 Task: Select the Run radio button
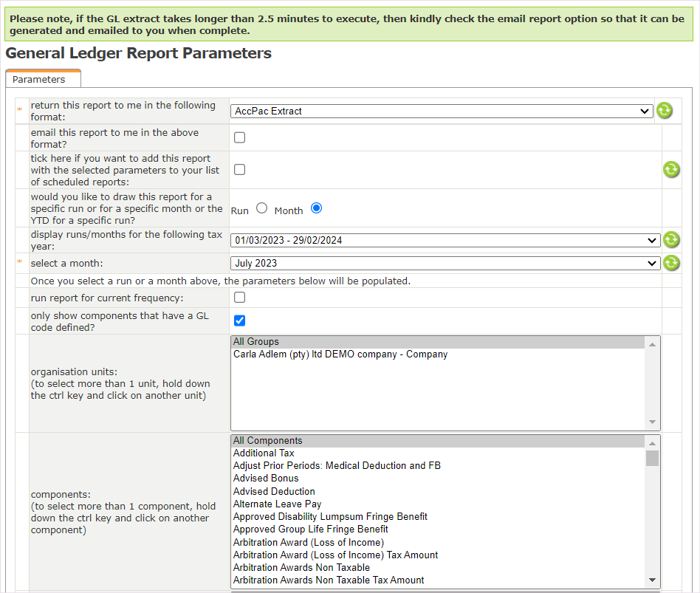261,208
